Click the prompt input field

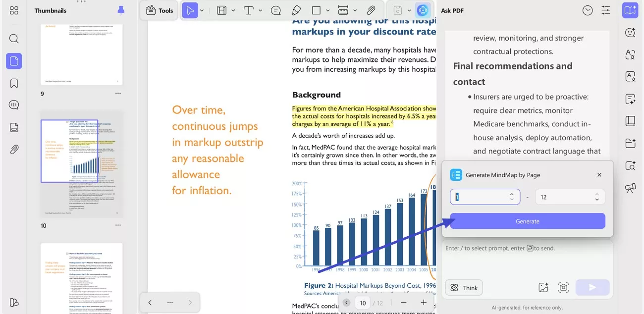pyautogui.click(x=528, y=248)
